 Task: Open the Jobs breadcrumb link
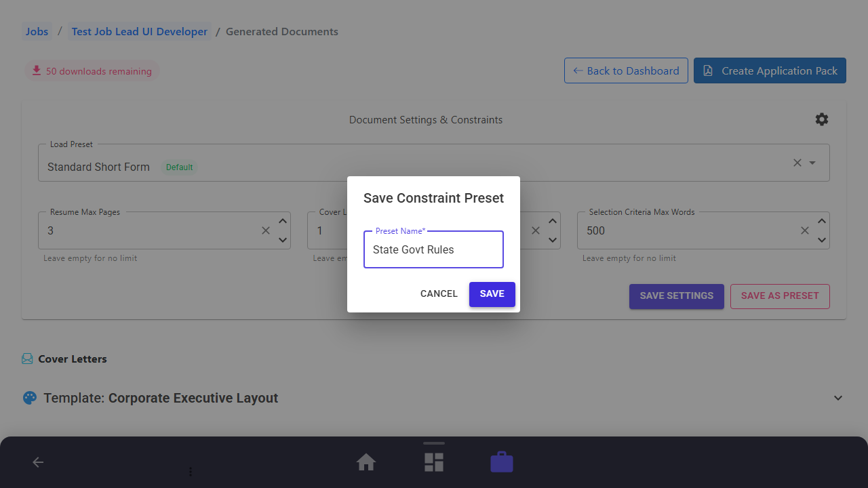click(37, 31)
